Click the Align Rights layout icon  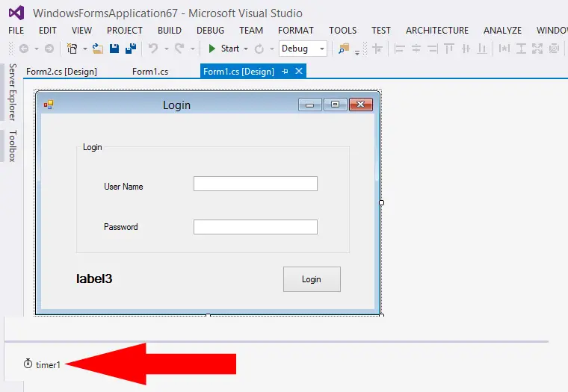[x=433, y=49]
